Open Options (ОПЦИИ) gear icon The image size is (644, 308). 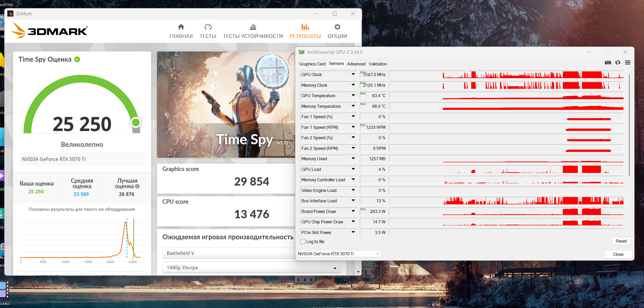click(x=337, y=27)
